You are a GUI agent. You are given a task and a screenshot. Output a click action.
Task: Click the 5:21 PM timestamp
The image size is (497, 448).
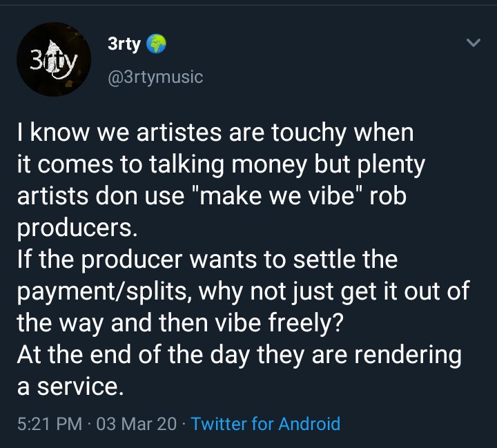pyautogui.click(x=50, y=424)
